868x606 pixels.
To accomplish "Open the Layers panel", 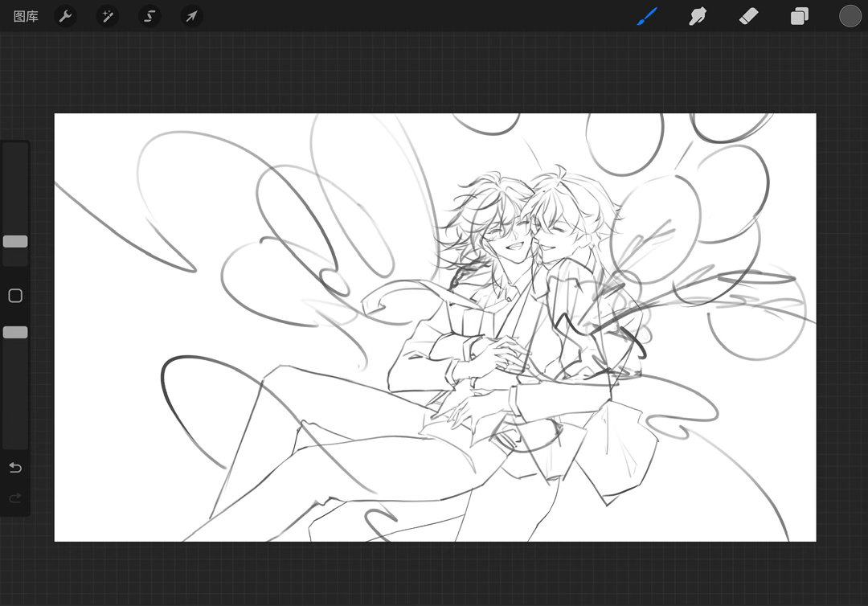I will point(799,16).
